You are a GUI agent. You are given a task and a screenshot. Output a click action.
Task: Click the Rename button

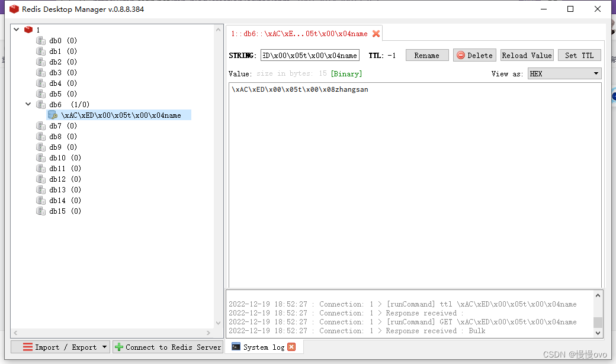pyautogui.click(x=427, y=55)
